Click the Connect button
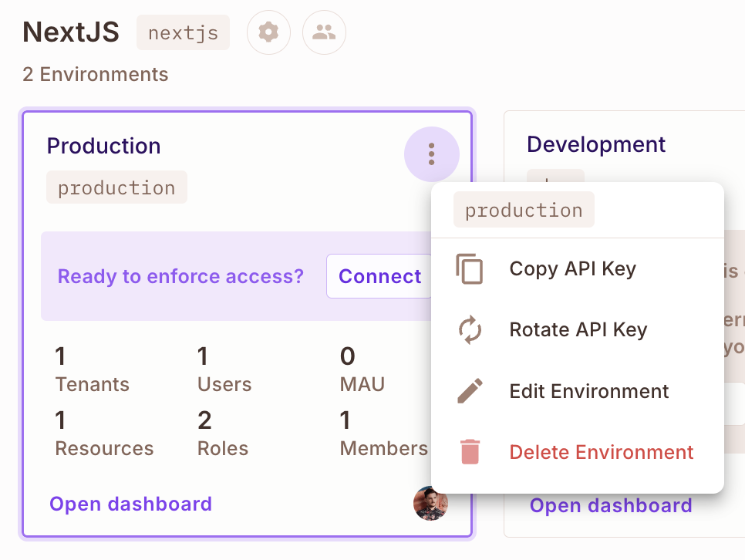 click(x=380, y=276)
